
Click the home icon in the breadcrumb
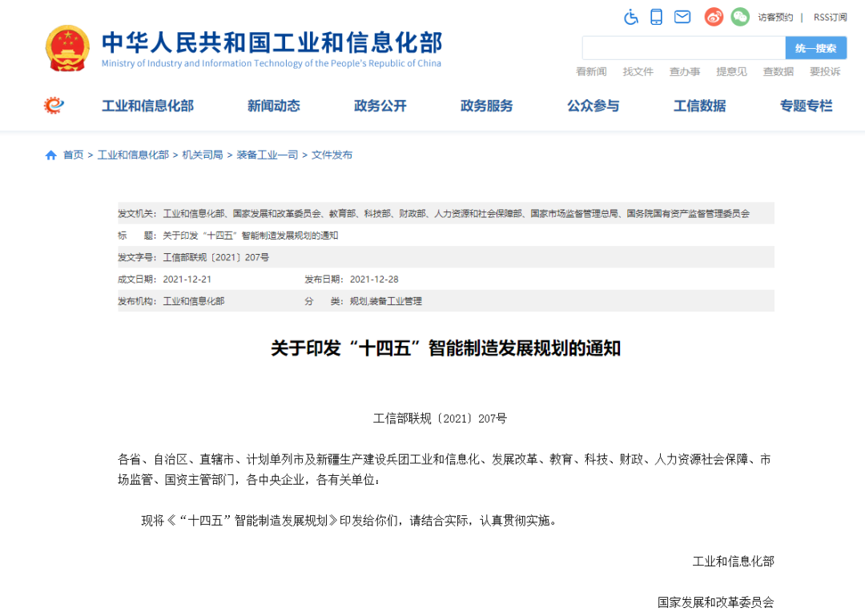click(x=50, y=155)
